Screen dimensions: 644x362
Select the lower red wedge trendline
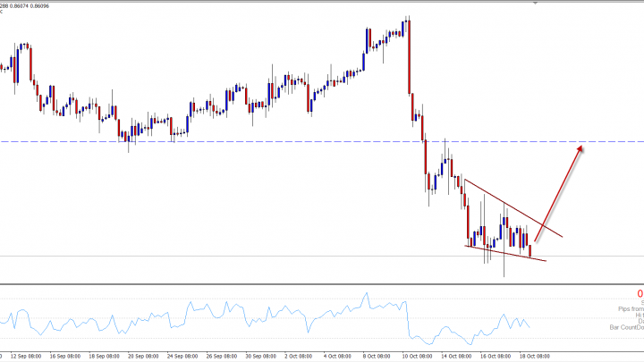[505, 253]
